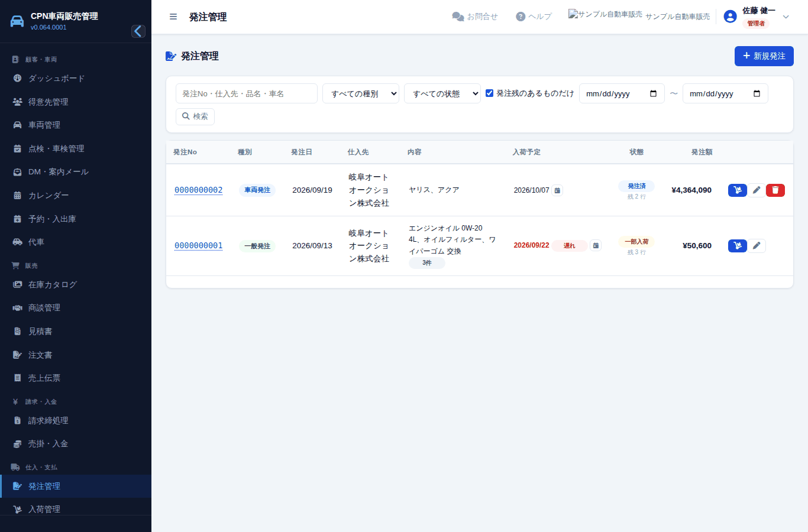Open 在庫カタログ in sidebar
Viewport: 808px width, 532px height.
coord(76,284)
